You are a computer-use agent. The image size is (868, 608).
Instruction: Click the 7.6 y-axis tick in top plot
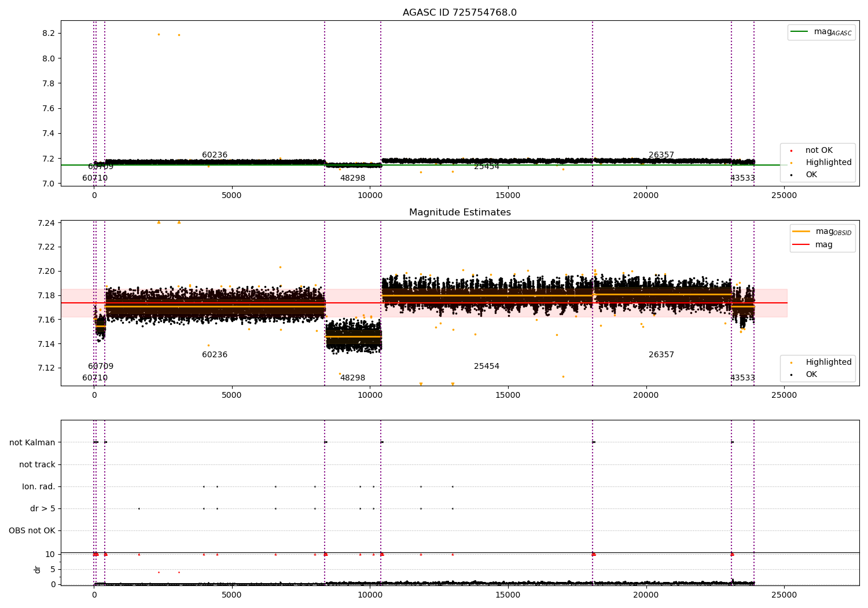click(49, 108)
